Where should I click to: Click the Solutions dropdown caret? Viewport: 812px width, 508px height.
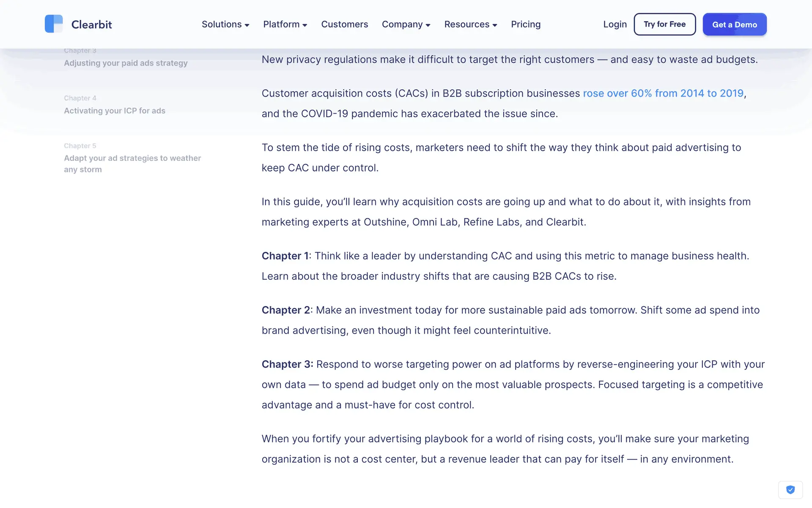coord(247,25)
